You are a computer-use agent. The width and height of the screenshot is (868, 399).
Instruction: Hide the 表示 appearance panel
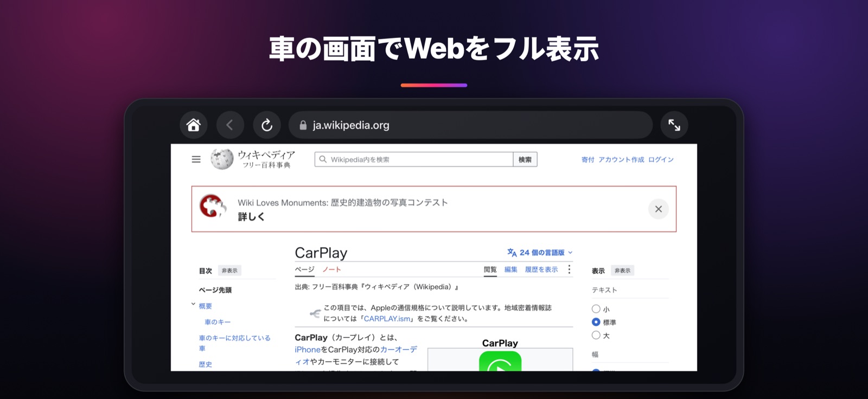[622, 271]
